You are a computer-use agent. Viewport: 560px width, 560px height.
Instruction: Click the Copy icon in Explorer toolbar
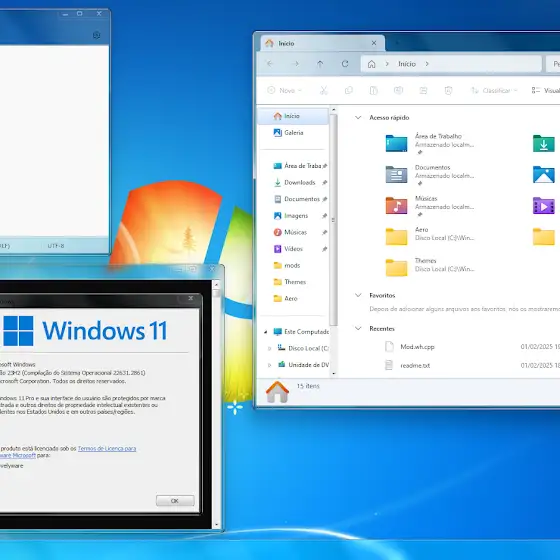(349, 90)
